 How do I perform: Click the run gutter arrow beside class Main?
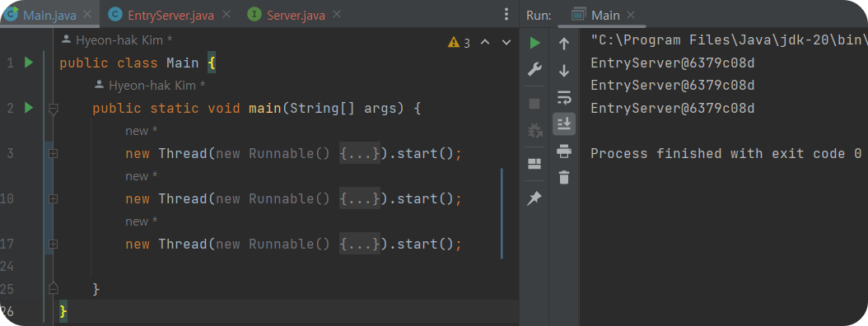(x=29, y=63)
